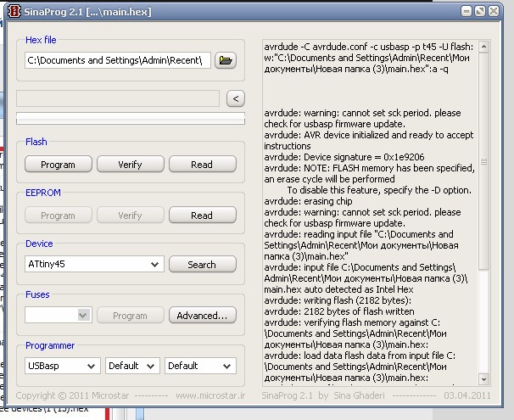Click 'writing flash (2182 bytes)' log line
This screenshot has height=420, width=514.
(338, 300)
